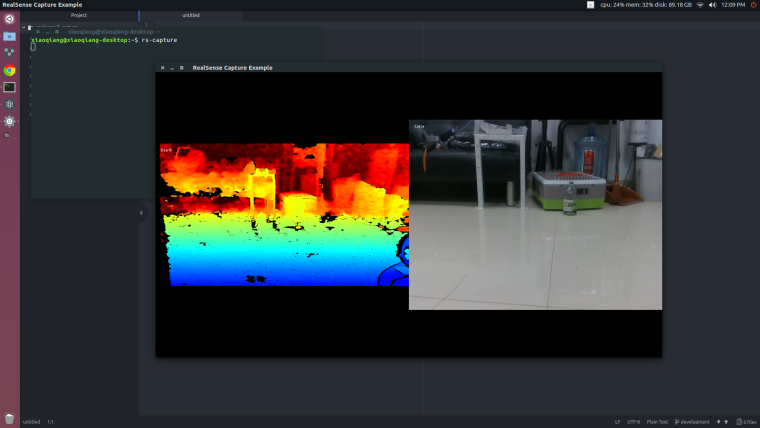The height and width of the screenshot is (428, 760).
Task: Click the keyboard input indicator in top bar
Action: pos(590,5)
